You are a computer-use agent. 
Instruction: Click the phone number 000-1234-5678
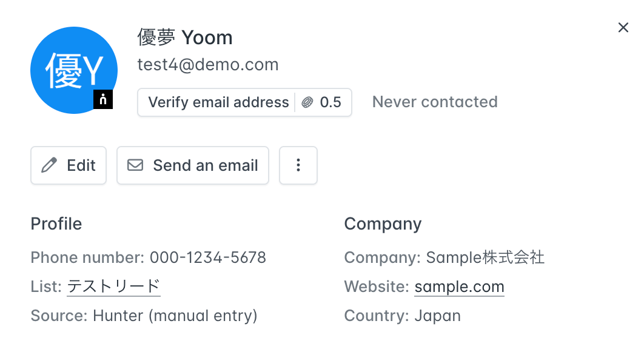(x=208, y=257)
